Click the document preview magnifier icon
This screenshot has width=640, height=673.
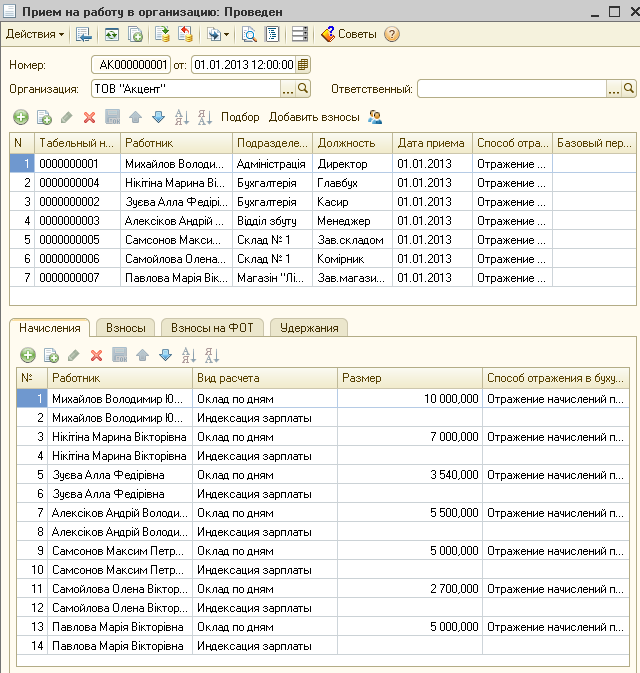tap(249, 34)
